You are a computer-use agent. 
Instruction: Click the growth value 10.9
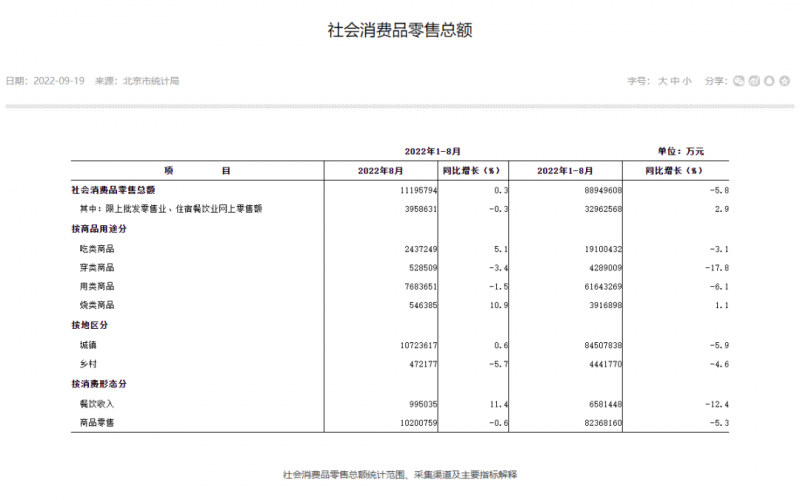tap(499, 306)
